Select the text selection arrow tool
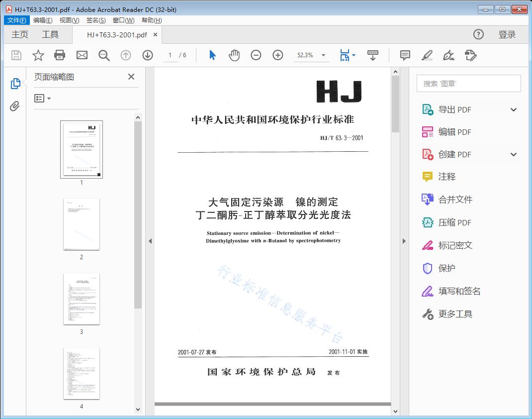Image resolution: width=532 pixels, height=419 pixels. tap(211, 55)
